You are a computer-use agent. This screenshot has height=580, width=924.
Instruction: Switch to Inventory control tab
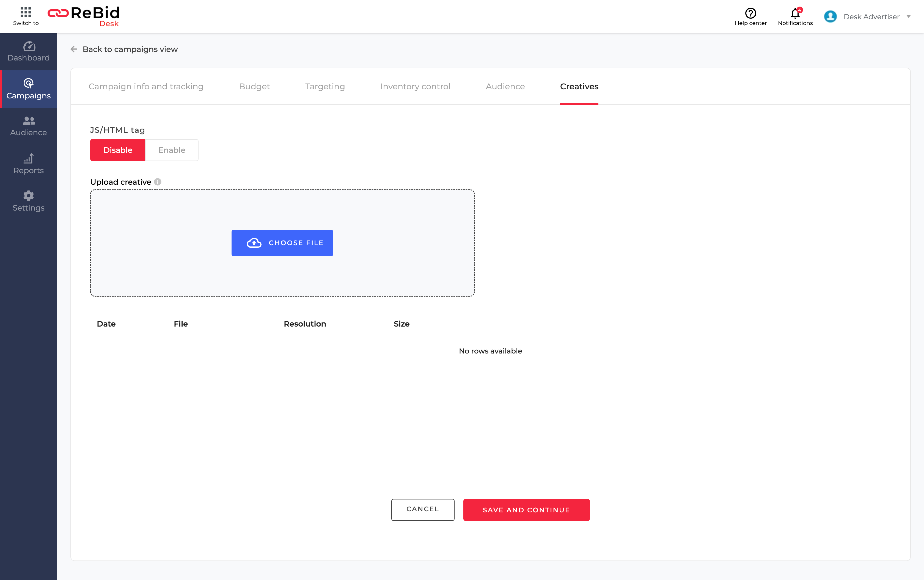415,86
